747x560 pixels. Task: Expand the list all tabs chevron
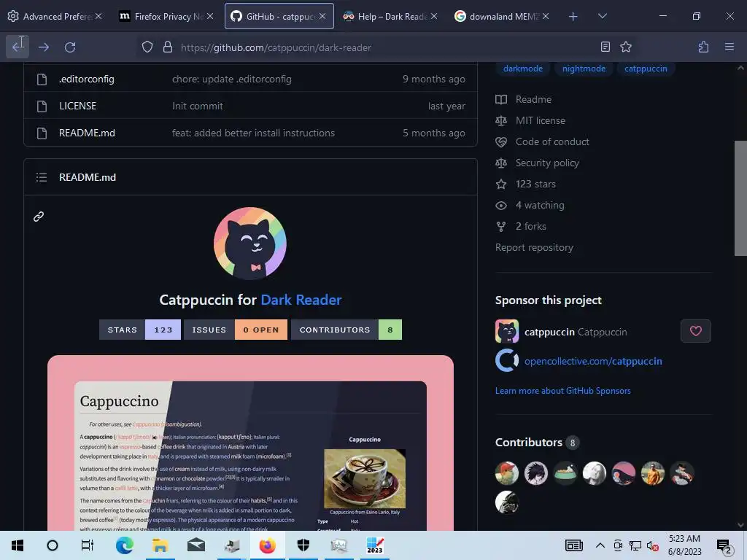pyautogui.click(x=602, y=16)
